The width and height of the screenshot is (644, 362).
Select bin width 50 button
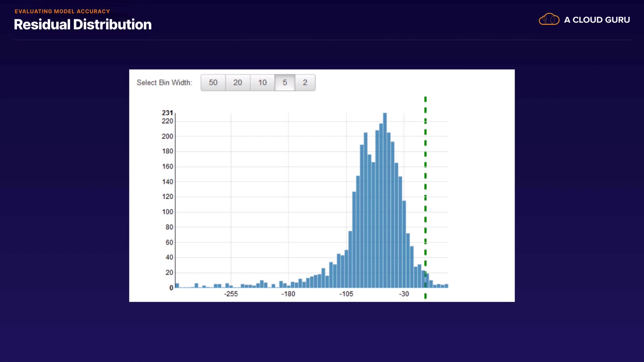pyautogui.click(x=213, y=82)
